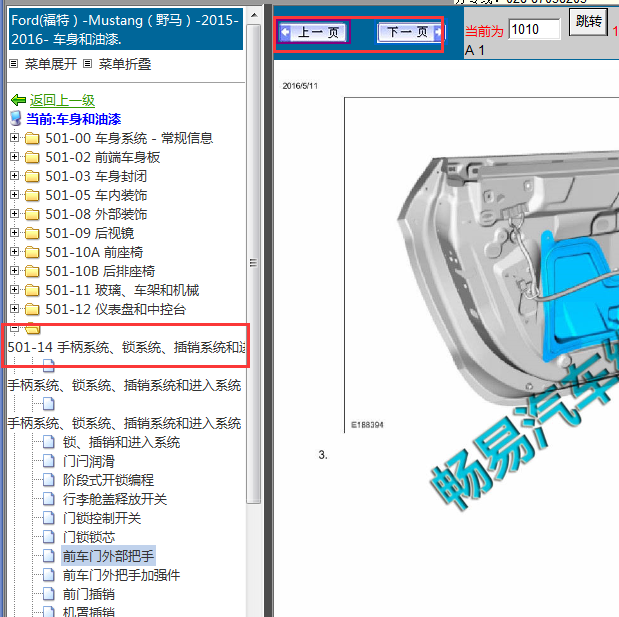Click the tree scrollbar up arrow
Screen dimensions: 619x617
[253, 15]
